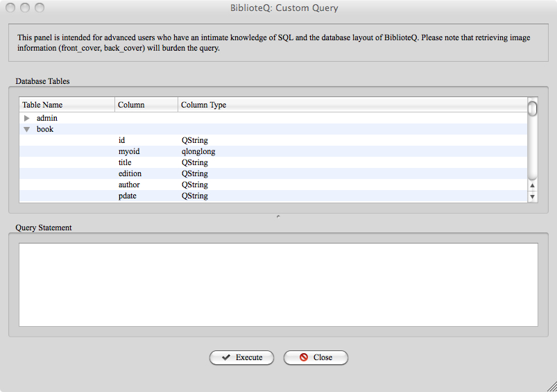Select the pdate column row
The image size is (557, 392).
pyautogui.click(x=273, y=196)
